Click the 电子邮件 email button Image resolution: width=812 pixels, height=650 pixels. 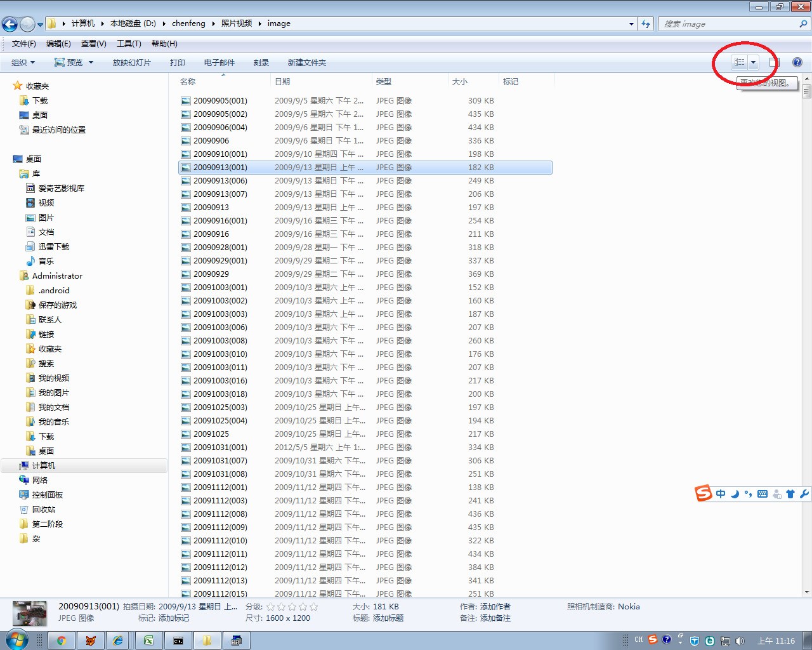219,62
